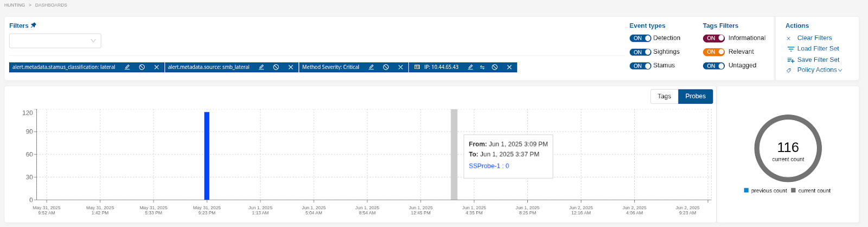Edit the IP 10.44.65.43 filter
The image size is (868, 227).
pos(470,67)
